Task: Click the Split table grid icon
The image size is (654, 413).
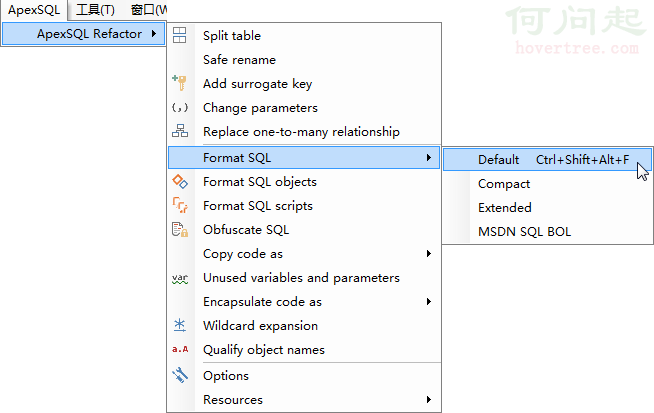Action: tap(180, 35)
